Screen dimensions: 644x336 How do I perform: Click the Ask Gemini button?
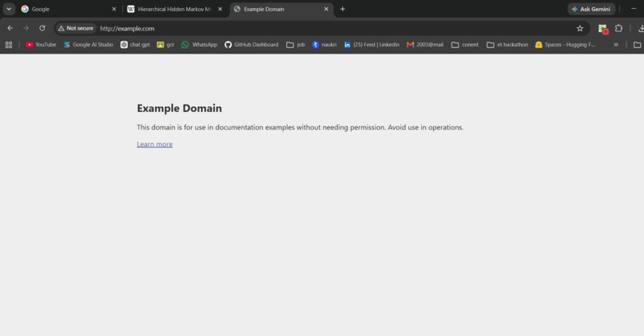[x=591, y=9]
